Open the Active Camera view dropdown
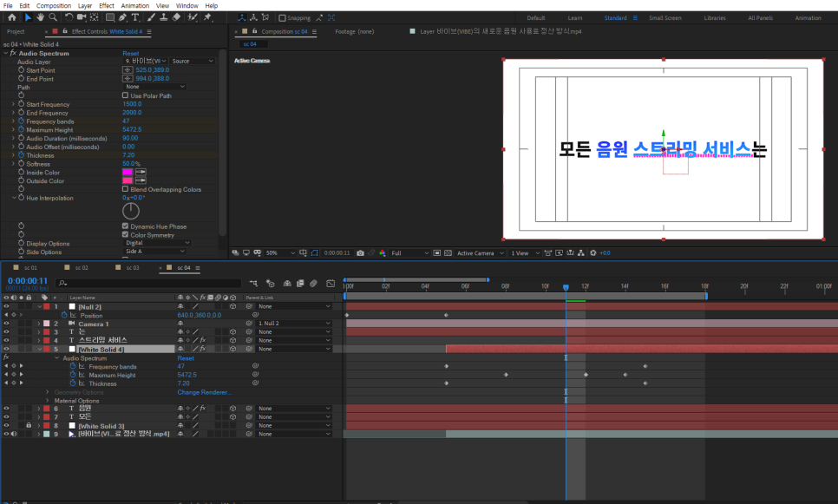838x504 pixels. pyautogui.click(x=480, y=252)
